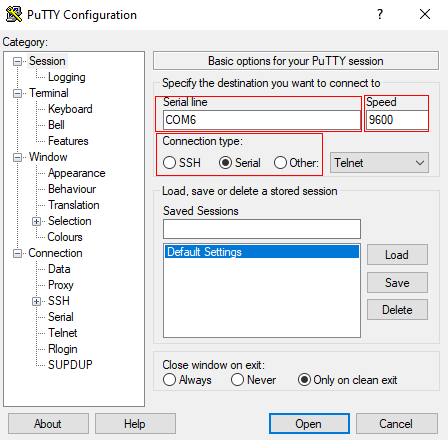This screenshot has width=448, height=440.
Task: Expand the SSH subtree under Connection
Action: [36, 301]
